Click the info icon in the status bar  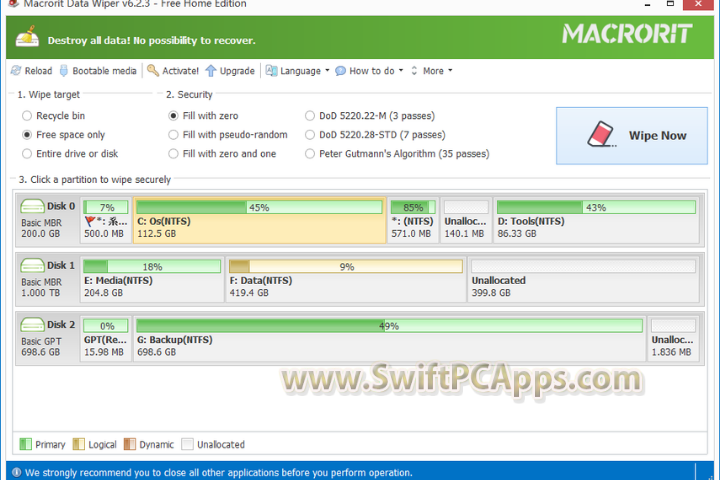click(17, 473)
